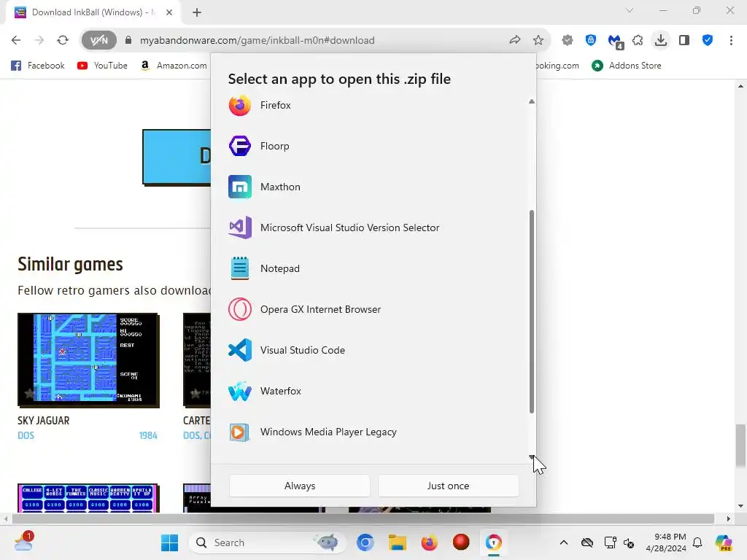Toggle the browser side panel icon
The height and width of the screenshot is (560, 747).
tap(684, 40)
